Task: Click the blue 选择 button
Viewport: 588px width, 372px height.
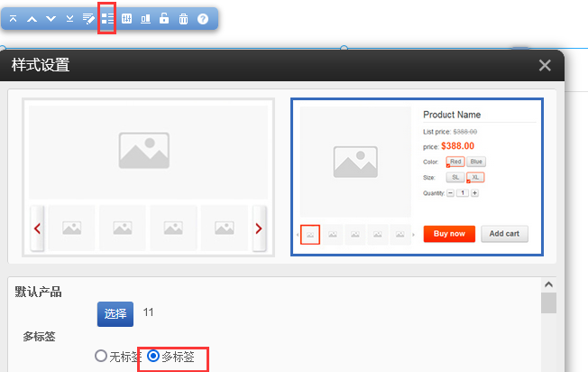Action: [x=115, y=313]
